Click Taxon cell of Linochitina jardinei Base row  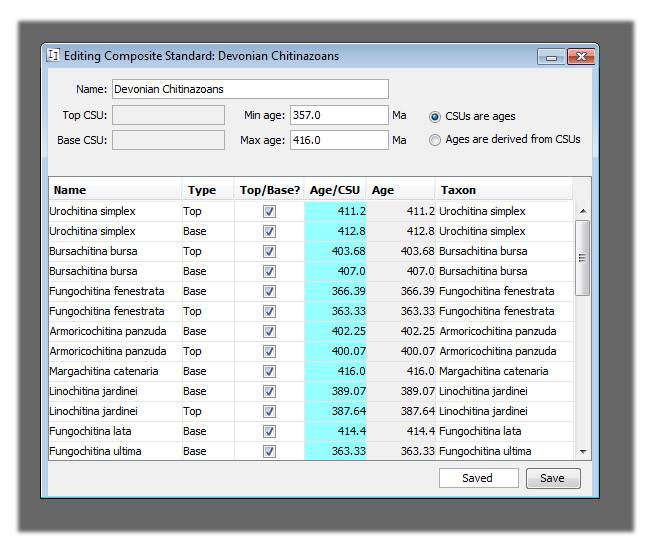504,391
